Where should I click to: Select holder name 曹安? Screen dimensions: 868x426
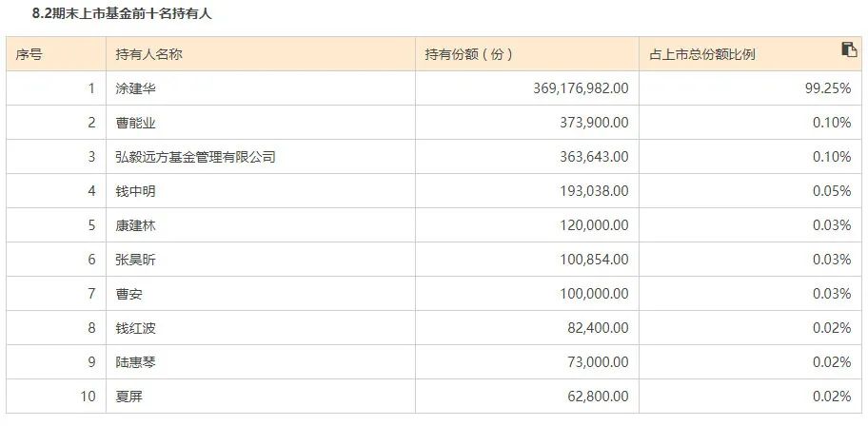point(129,293)
